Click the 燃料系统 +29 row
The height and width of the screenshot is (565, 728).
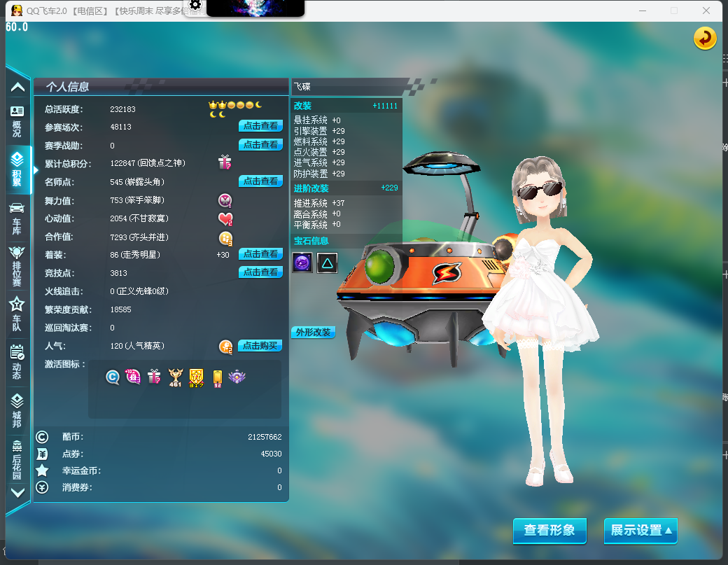(x=319, y=141)
